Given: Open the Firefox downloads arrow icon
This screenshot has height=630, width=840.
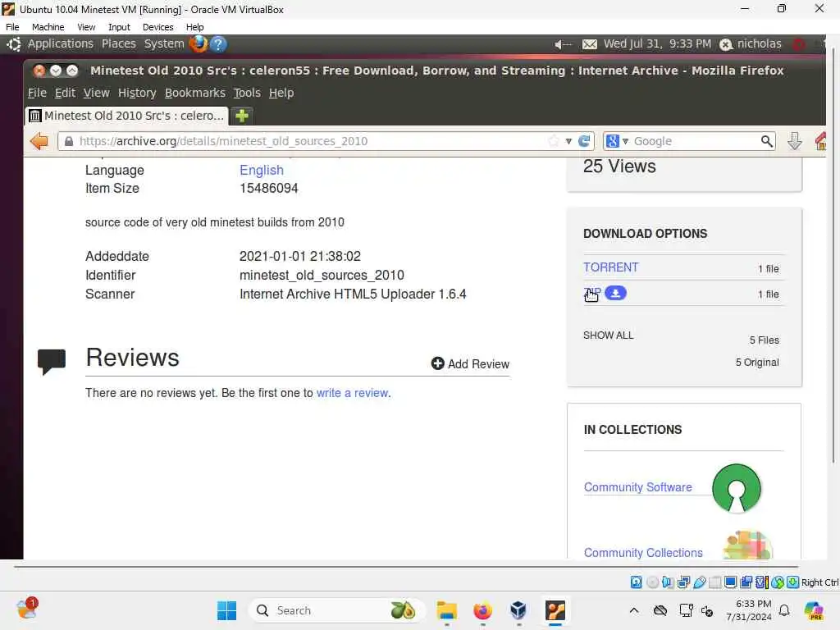Looking at the screenshot, I should click(794, 141).
